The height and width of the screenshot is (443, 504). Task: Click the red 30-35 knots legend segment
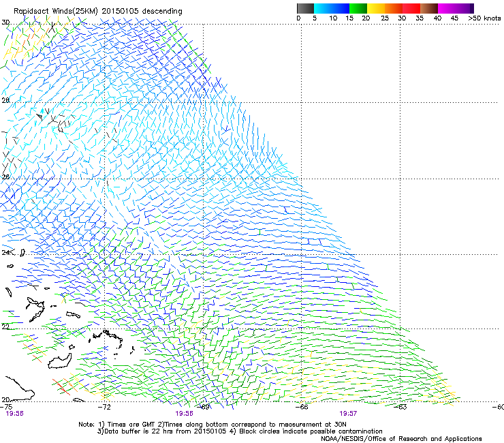[x=411, y=8]
